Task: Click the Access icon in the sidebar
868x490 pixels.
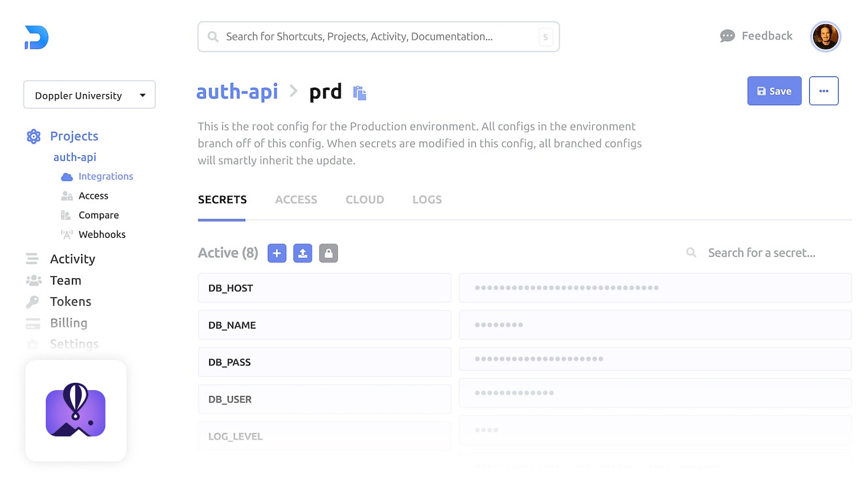Action: pyautogui.click(x=67, y=195)
